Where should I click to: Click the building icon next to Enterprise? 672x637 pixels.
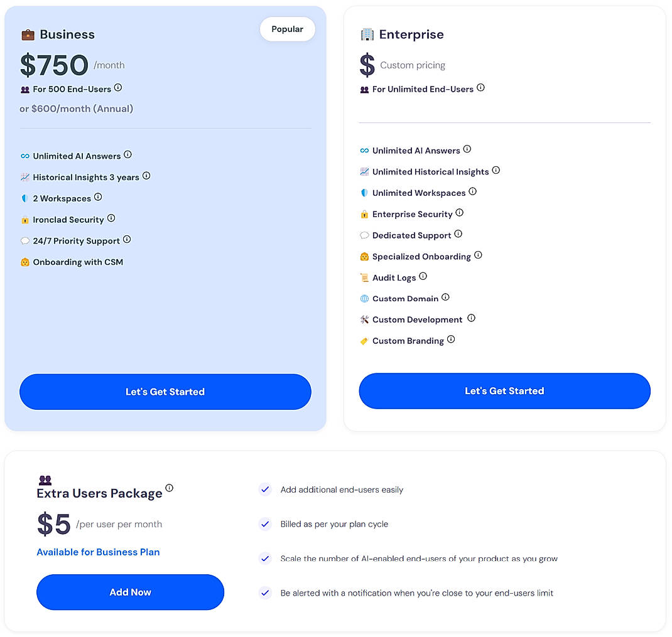(367, 35)
